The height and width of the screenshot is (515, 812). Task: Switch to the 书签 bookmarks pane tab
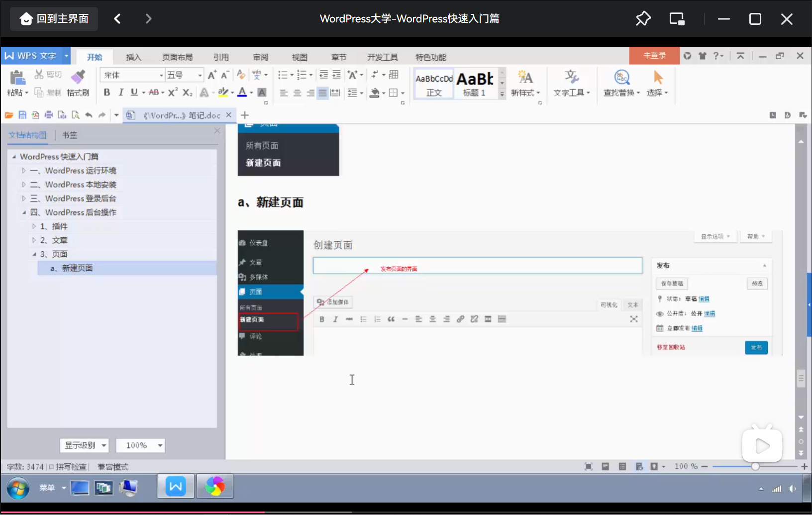pos(70,135)
